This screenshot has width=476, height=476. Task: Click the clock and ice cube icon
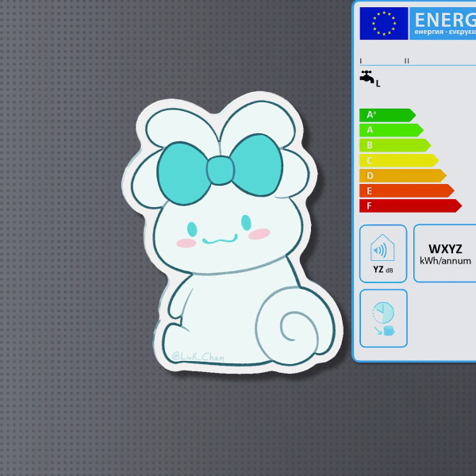tap(383, 318)
